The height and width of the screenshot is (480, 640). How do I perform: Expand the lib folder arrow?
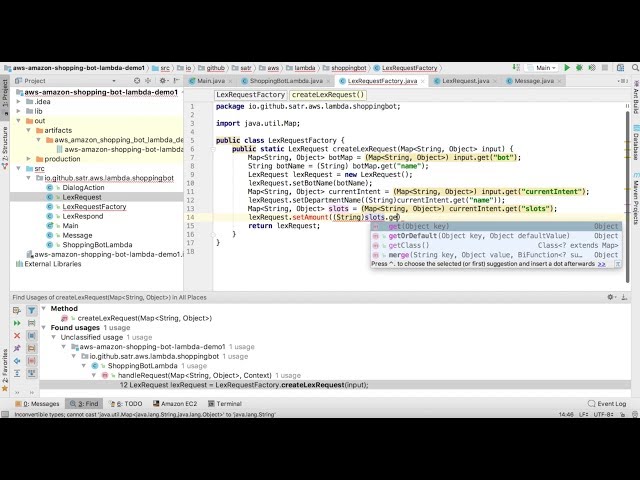18,111
